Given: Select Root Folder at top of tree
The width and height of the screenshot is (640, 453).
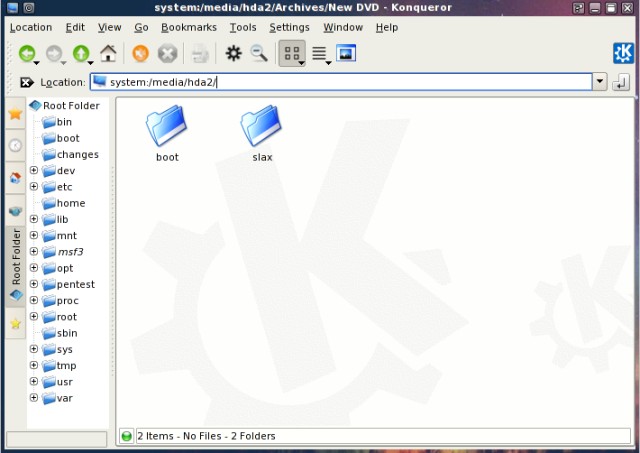Looking at the screenshot, I should 64,106.
